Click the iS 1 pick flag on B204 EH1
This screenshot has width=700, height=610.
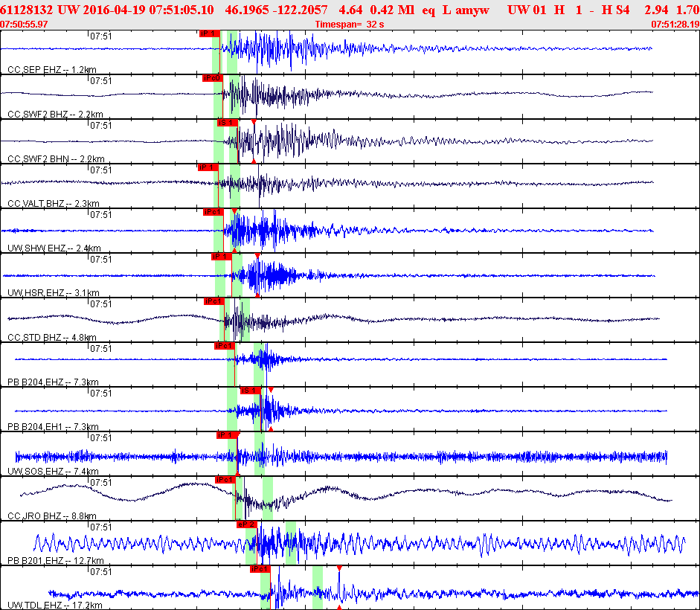(249, 391)
